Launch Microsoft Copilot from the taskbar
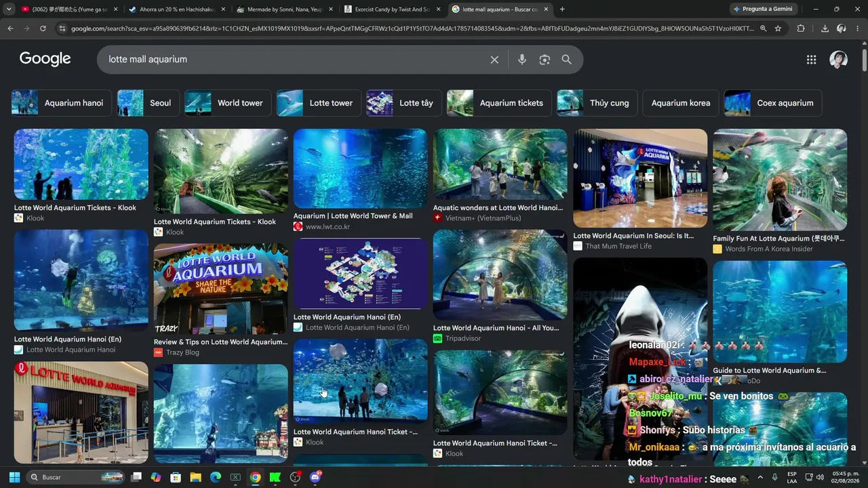 click(x=156, y=477)
